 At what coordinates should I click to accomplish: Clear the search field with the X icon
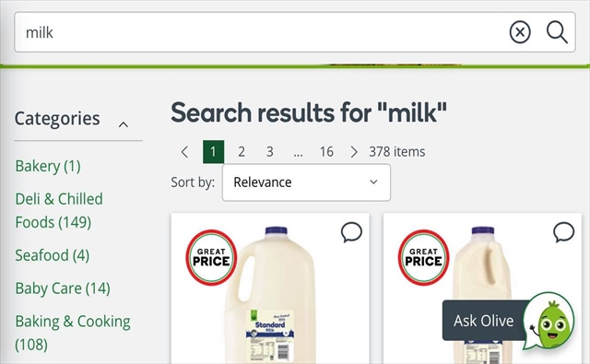click(520, 32)
